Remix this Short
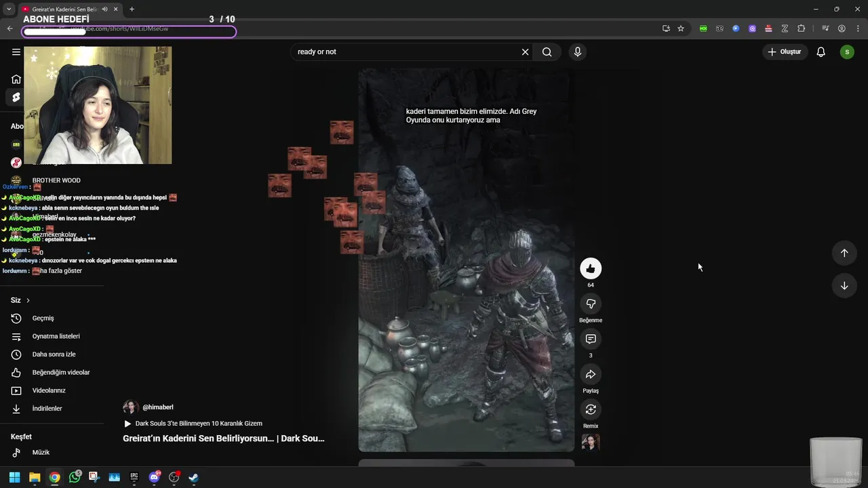This screenshot has height=488, width=868. click(591, 409)
